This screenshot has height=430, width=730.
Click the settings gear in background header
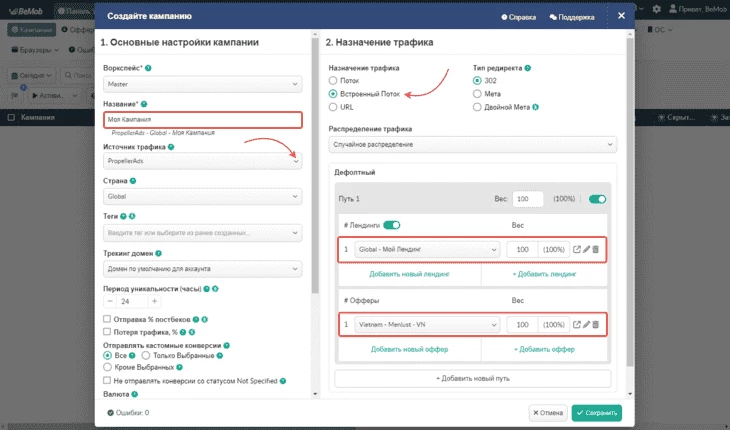656,9
